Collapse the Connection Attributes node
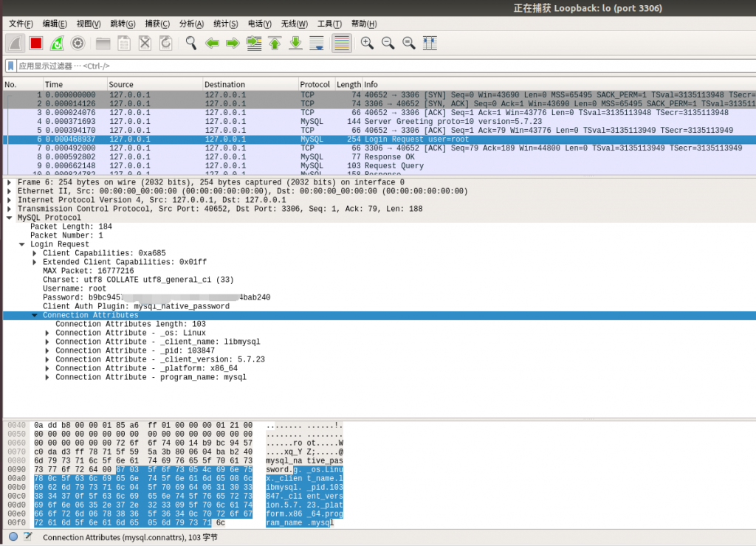 coord(35,315)
